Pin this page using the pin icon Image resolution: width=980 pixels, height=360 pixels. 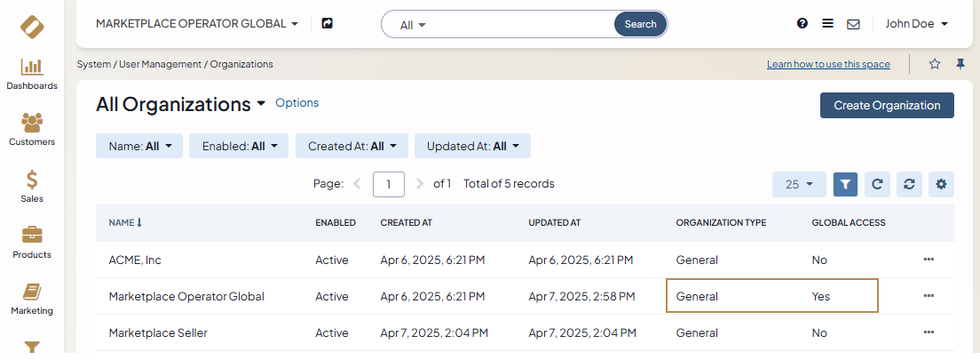(960, 64)
